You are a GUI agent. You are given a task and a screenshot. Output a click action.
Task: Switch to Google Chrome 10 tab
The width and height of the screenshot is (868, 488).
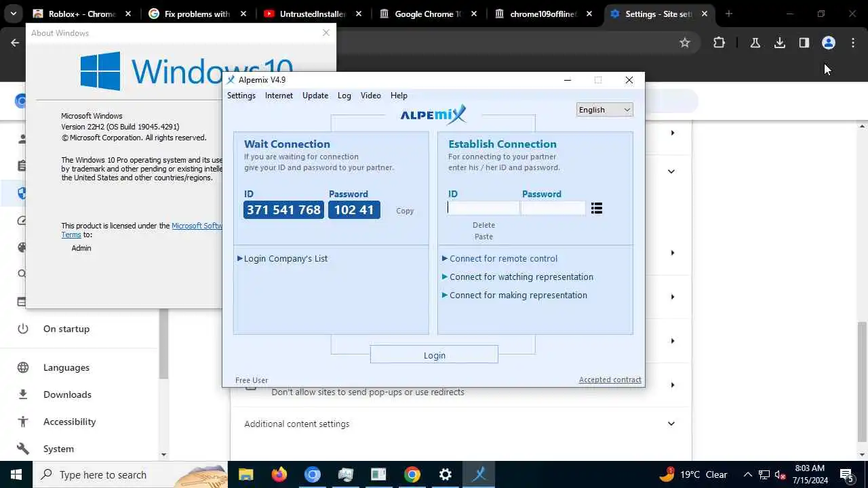[429, 14]
